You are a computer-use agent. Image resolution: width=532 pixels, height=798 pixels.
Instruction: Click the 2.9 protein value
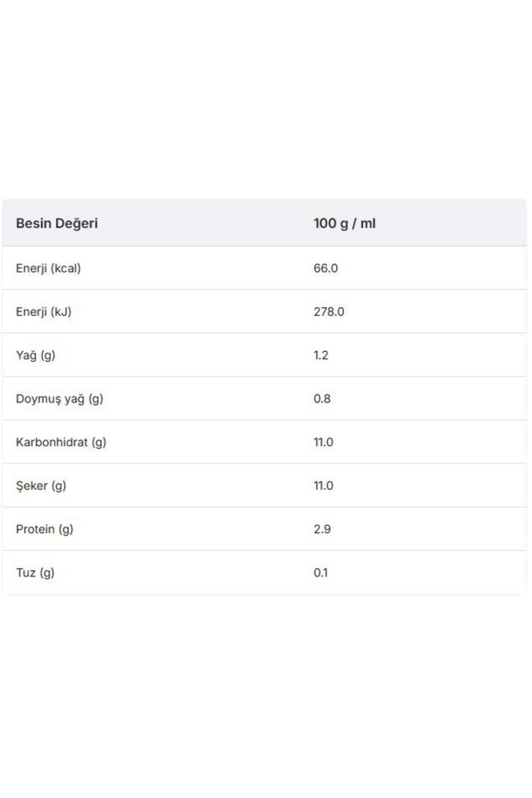tap(322, 529)
